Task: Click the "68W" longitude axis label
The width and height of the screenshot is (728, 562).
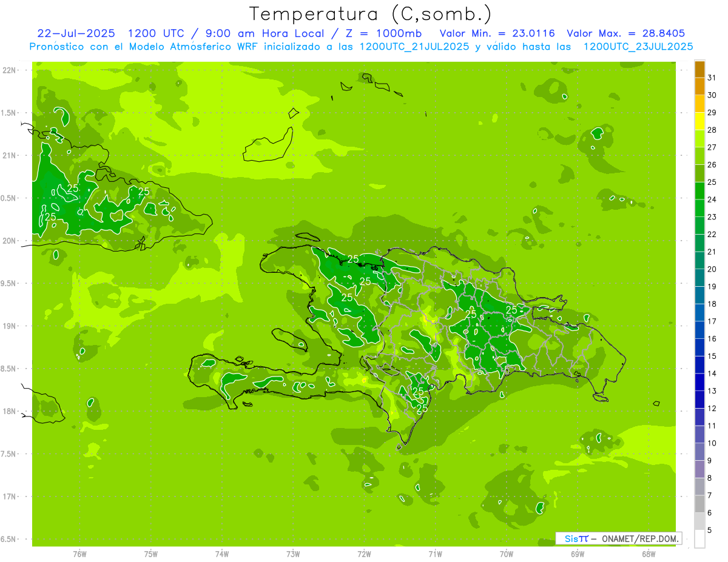Action: pos(649,554)
